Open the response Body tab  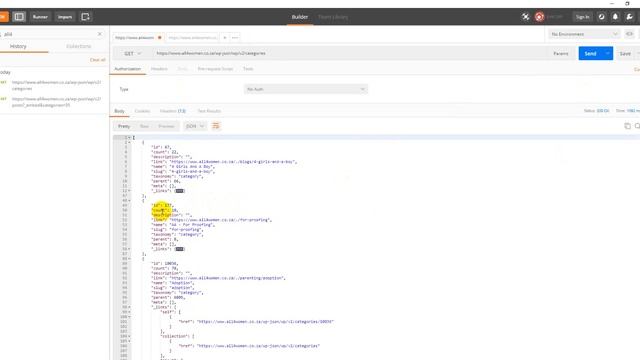click(x=119, y=111)
